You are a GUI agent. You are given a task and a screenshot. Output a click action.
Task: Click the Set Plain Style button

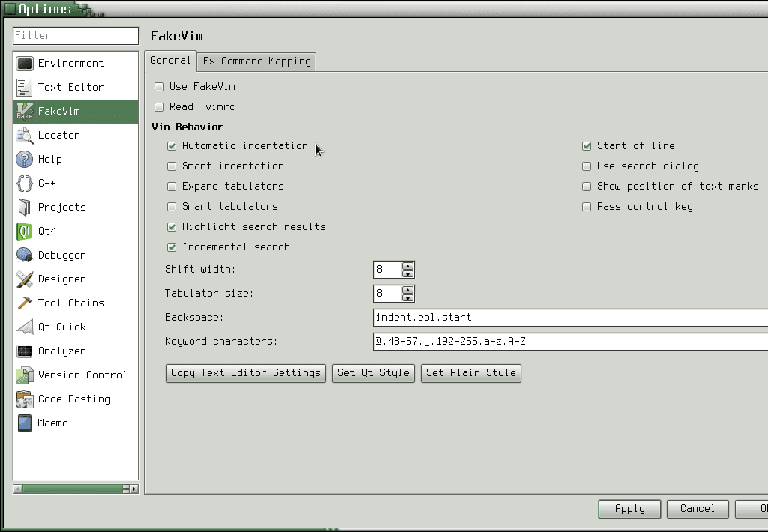[x=471, y=373]
